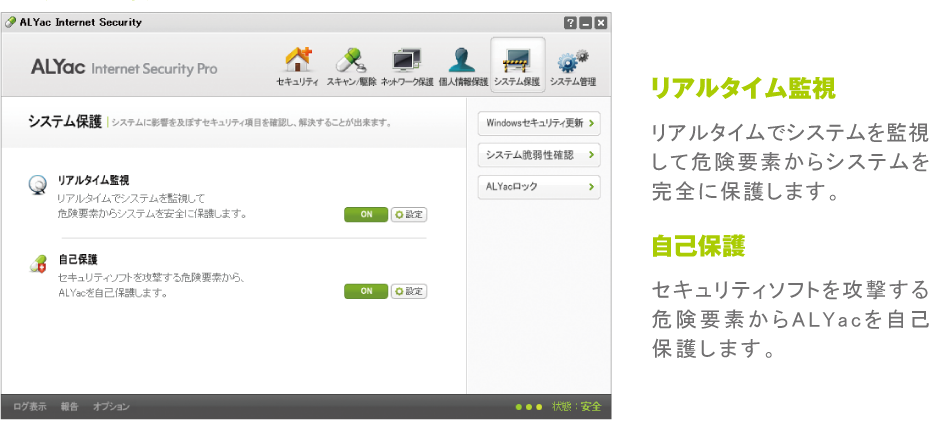Click the システム保護 page title

click(x=65, y=122)
